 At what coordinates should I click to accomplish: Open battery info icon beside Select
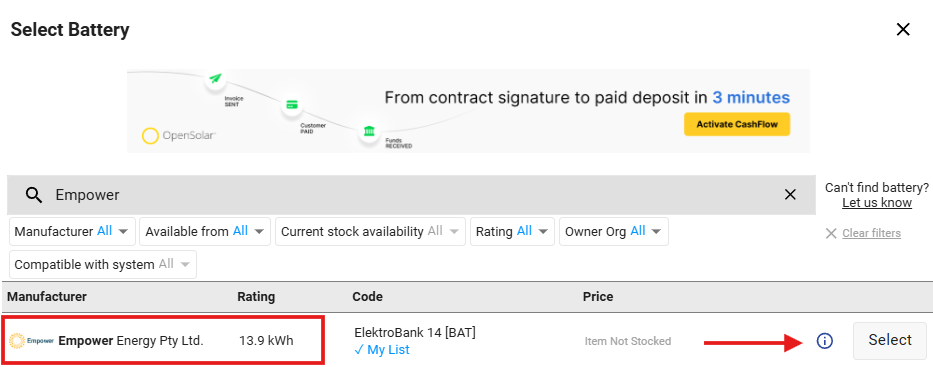pyautogui.click(x=824, y=341)
